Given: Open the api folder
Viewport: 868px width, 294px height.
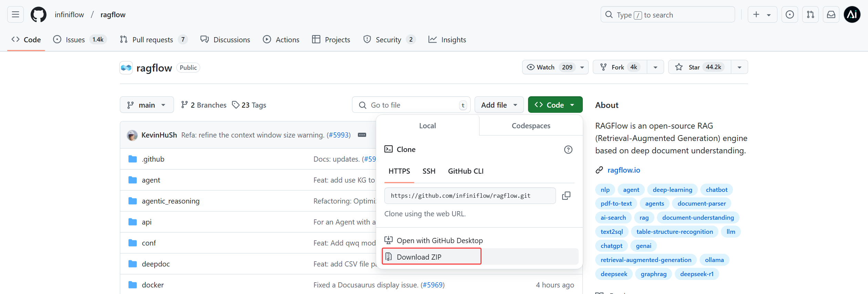Looking at the screenshot, I should tap(147, 222).
